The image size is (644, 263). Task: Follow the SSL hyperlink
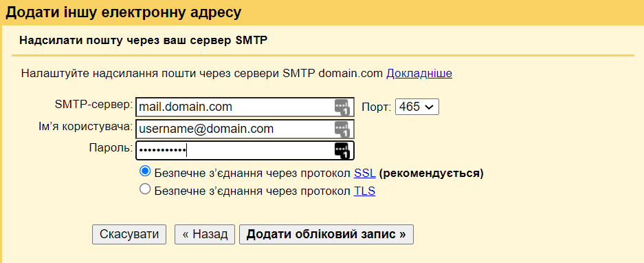[x=365, y=173]
